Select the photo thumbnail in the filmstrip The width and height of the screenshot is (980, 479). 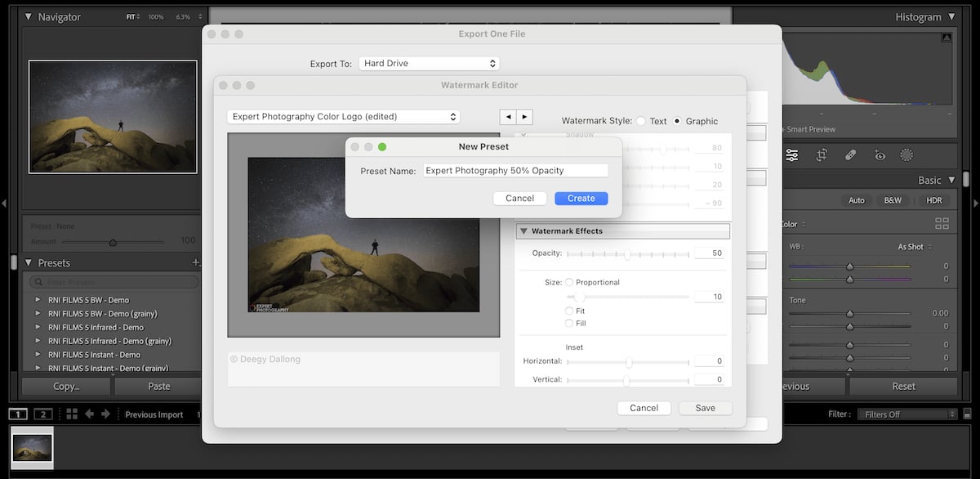tap(31, 448)
